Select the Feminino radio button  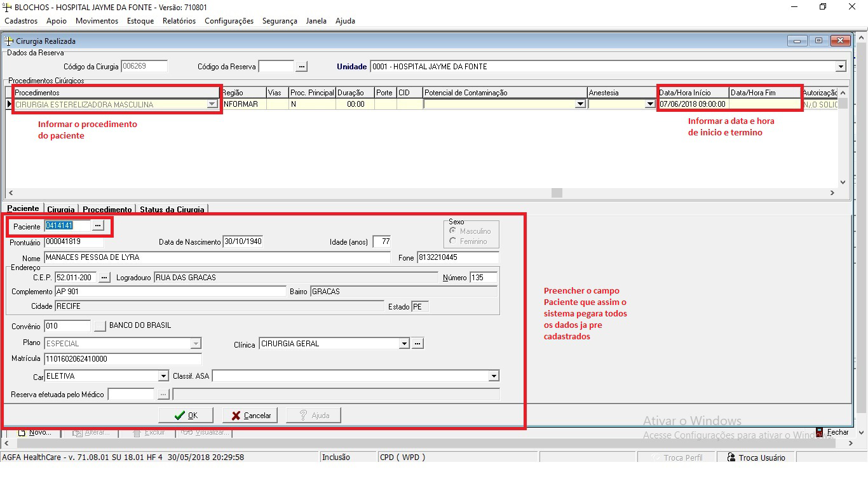(x=452, y=241)
